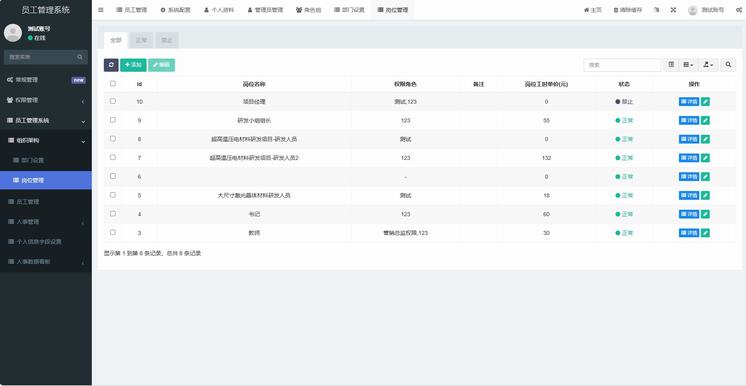Check the select-all checkbox in table header
The image size is (746, 386).
pos(113,83)
